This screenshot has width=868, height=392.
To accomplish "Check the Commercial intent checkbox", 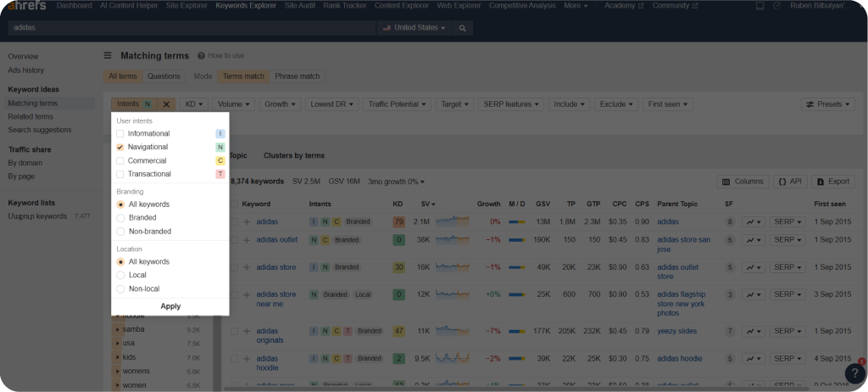I will [120, 161].
